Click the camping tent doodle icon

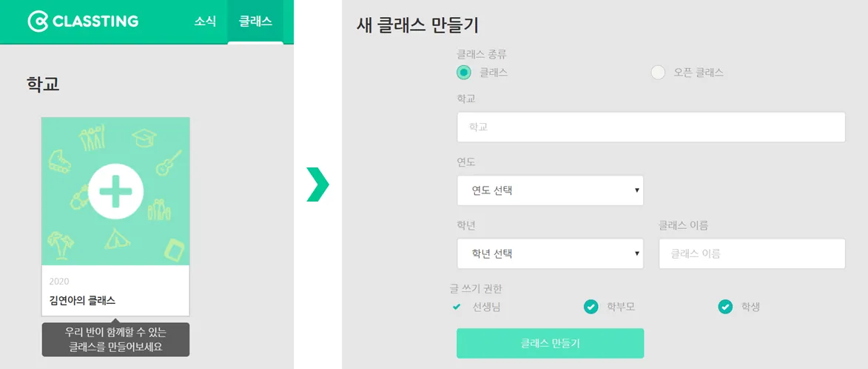[x=115, y=238]
